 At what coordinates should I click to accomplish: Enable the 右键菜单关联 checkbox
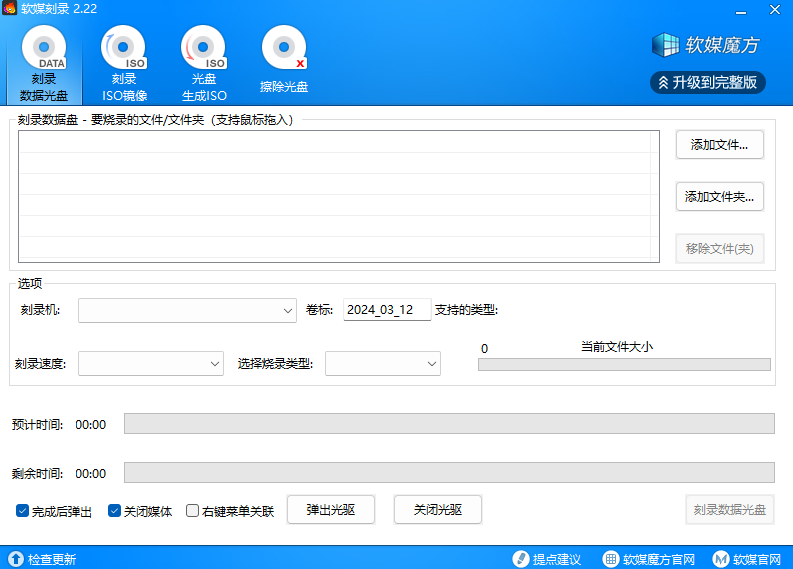193,511
